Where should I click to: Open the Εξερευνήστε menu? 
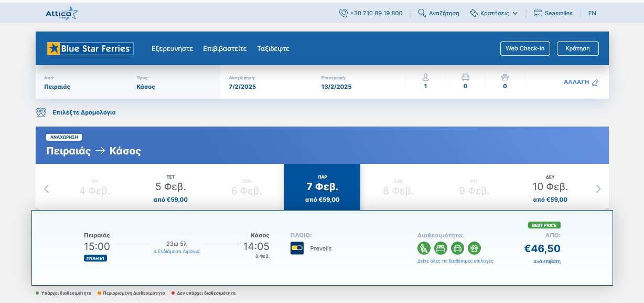tap(172, 49)
